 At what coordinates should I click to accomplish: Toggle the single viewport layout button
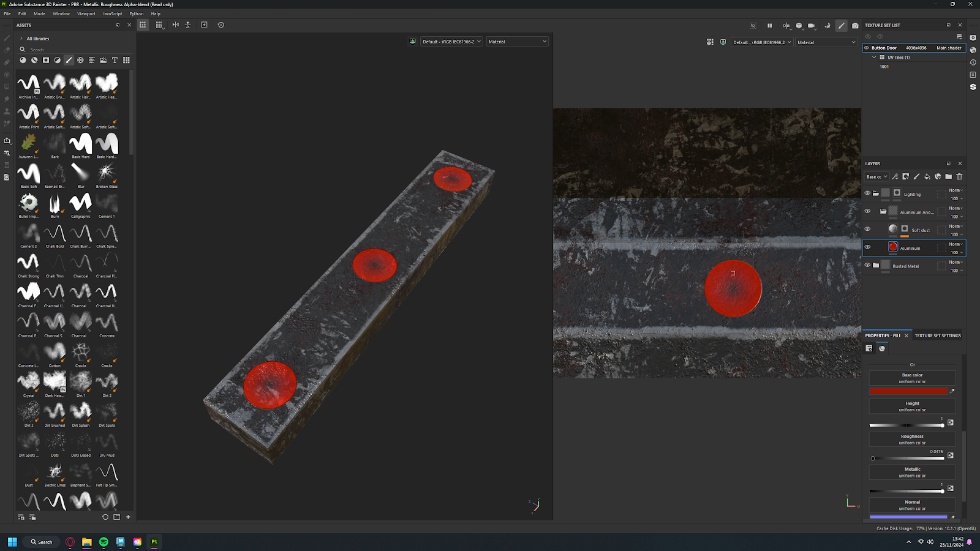point(143,25)
